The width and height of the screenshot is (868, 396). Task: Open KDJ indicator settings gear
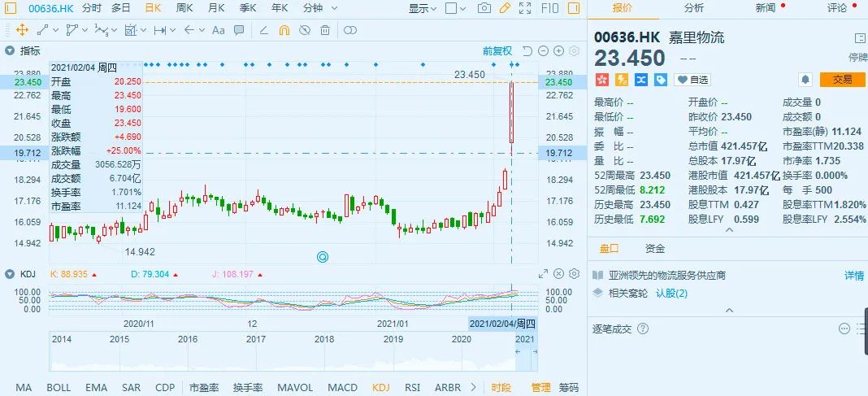pyautogui.click(x=575, y=273)
